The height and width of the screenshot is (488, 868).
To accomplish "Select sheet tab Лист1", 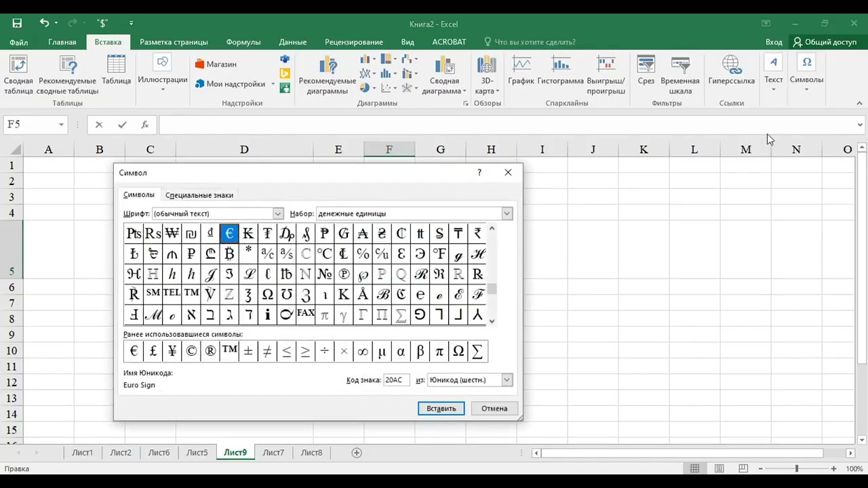I will [82, 453].
